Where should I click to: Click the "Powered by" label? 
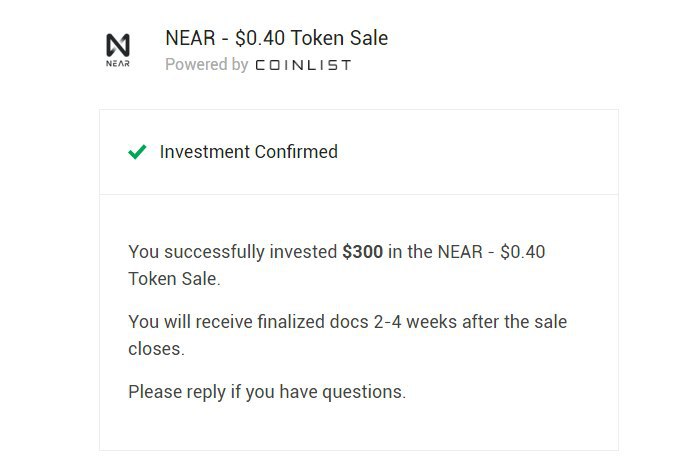click(x=207, y=65)
